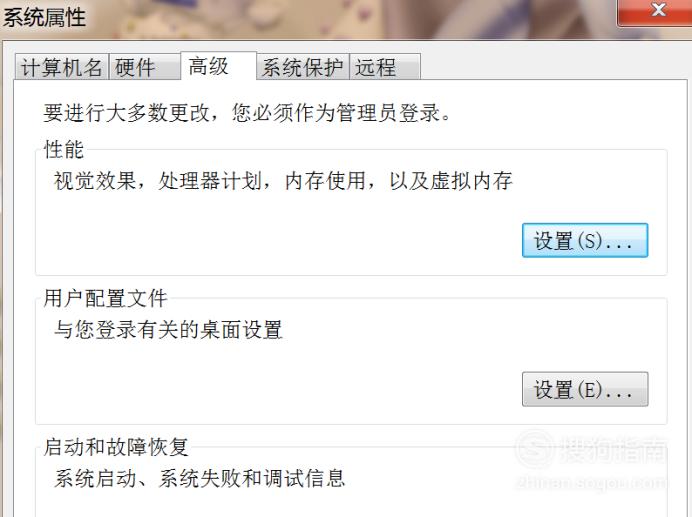The image size is (692, 517).
Task: Click the 与您登录有关的桌面设置 description
Action: click(168, 329)
